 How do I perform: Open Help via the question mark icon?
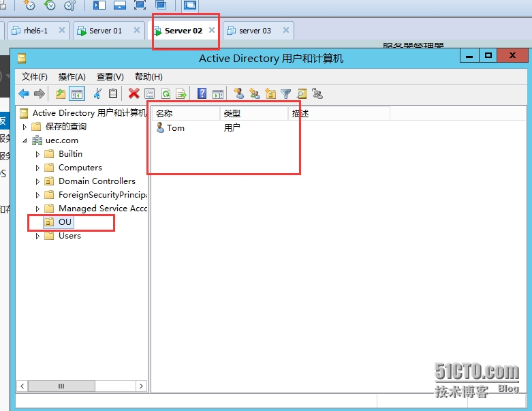click(x=202, y=93)
